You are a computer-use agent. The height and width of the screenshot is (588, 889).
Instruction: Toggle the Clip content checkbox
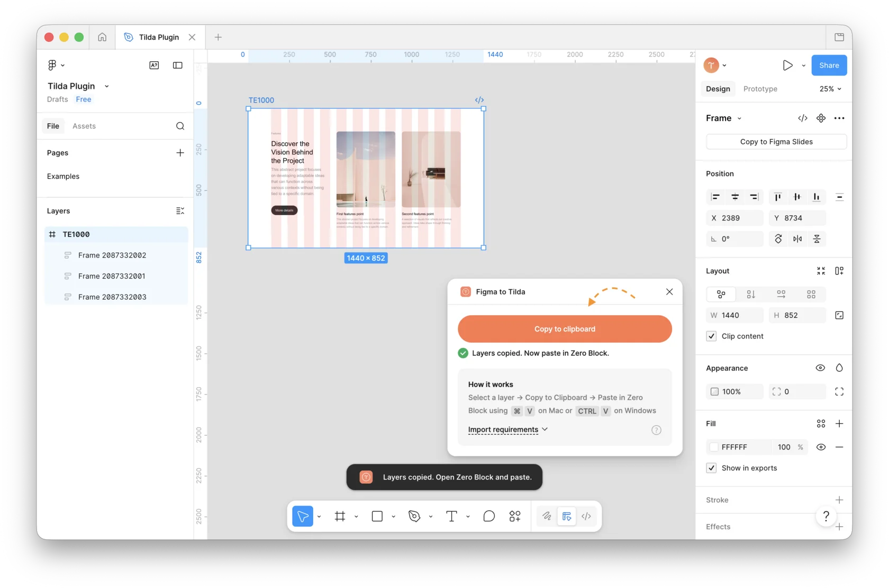(712, 336)
